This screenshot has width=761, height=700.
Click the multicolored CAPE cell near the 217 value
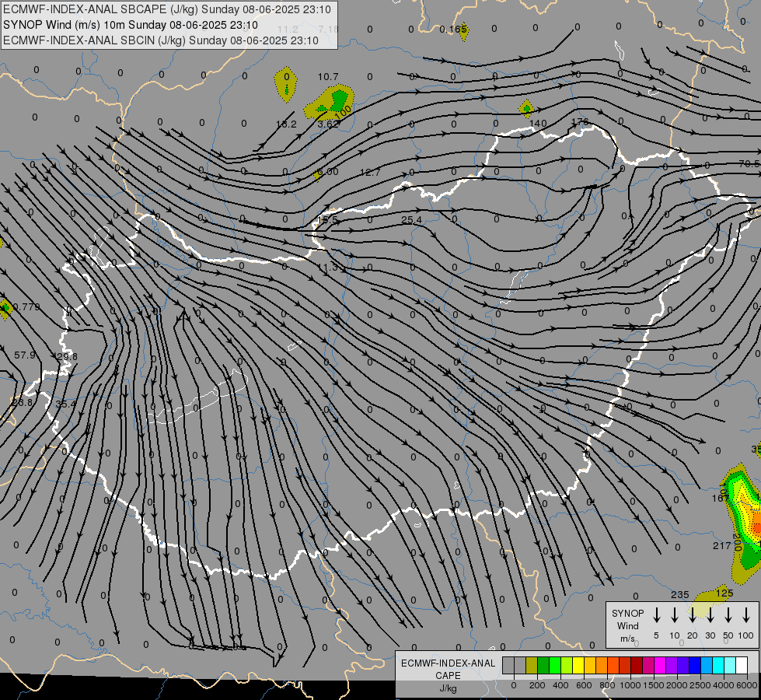coord(742,522)
